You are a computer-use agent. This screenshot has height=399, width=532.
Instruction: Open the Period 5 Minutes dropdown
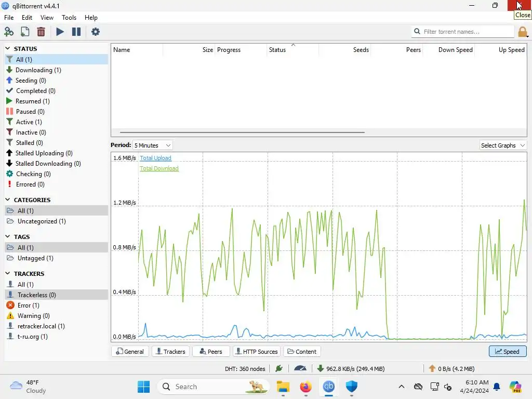(152, 145)
